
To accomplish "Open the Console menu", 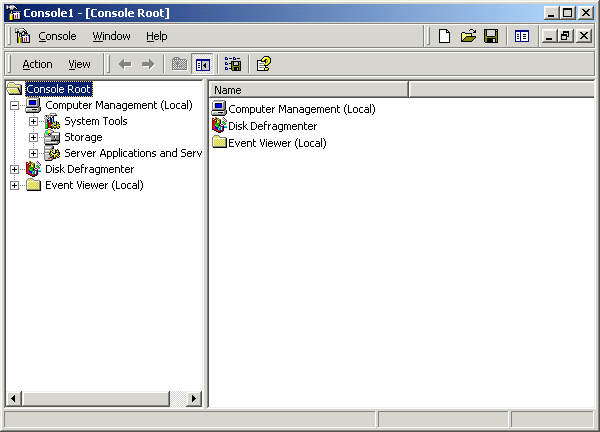I will coord(57,36).
